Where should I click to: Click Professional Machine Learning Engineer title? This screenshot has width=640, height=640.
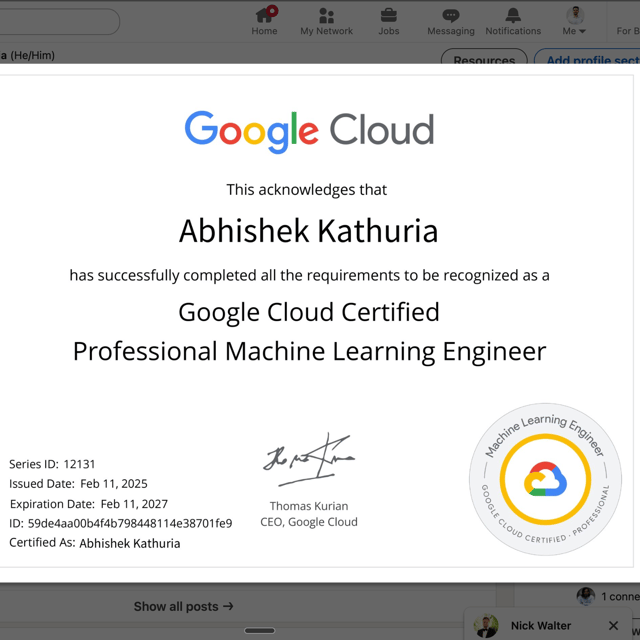(x=309, y=351)
